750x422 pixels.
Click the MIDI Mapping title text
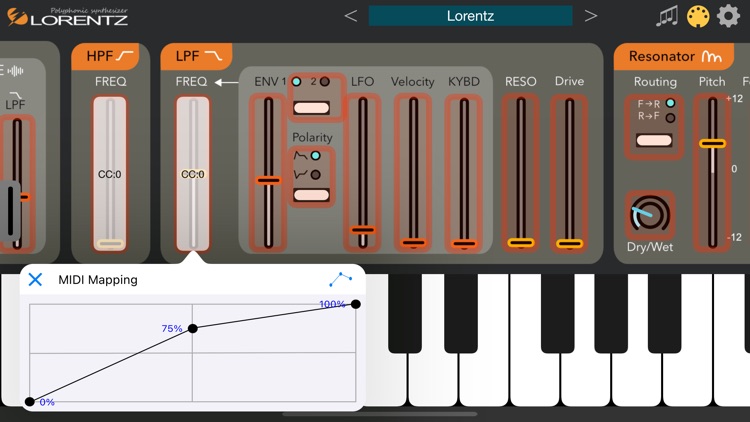click(x=98, y=280)
